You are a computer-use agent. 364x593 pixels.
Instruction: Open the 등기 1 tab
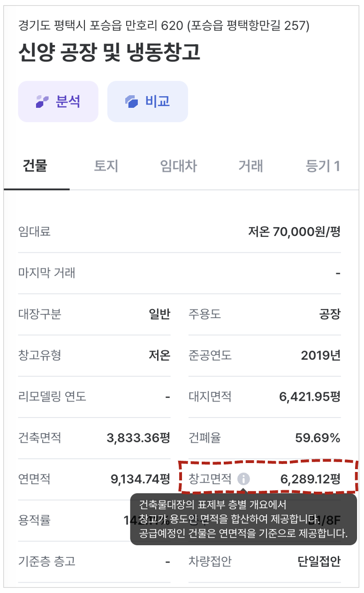click(323, 166)
